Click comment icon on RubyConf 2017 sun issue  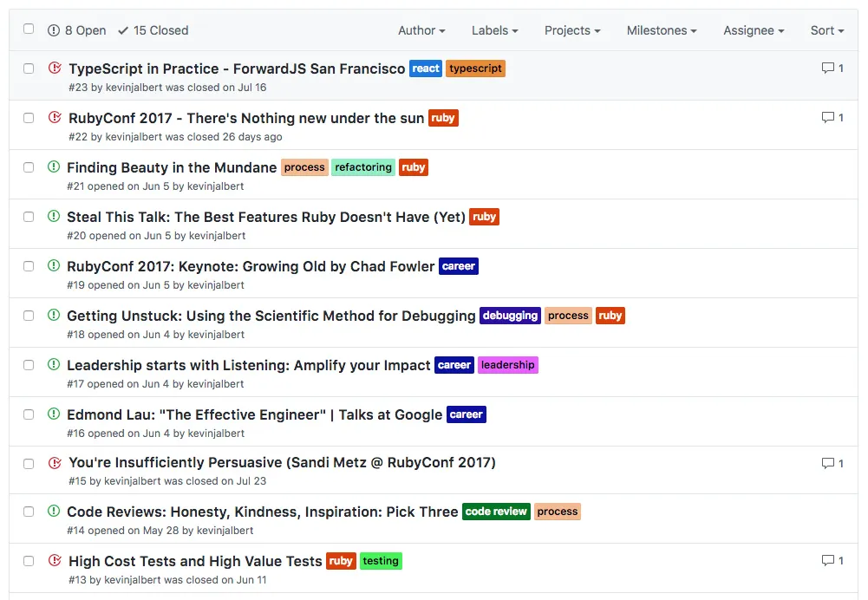click(x=827, y=117)
